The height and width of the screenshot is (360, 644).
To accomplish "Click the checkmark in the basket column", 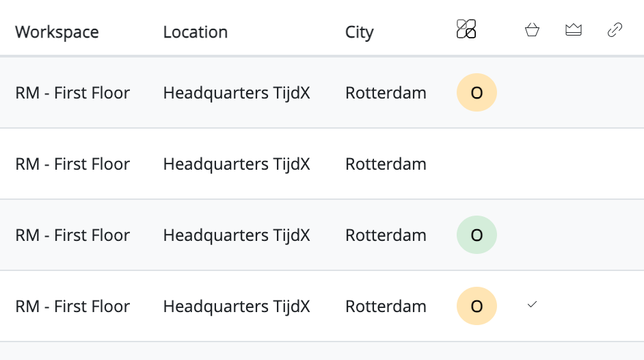I will [x=532, y=305].
